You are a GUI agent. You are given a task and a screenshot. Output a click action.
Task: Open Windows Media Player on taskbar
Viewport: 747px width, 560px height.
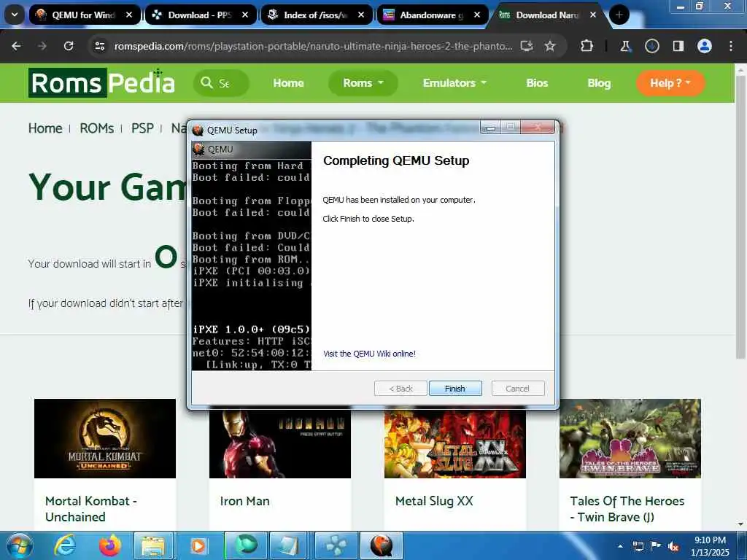(198, 545)
